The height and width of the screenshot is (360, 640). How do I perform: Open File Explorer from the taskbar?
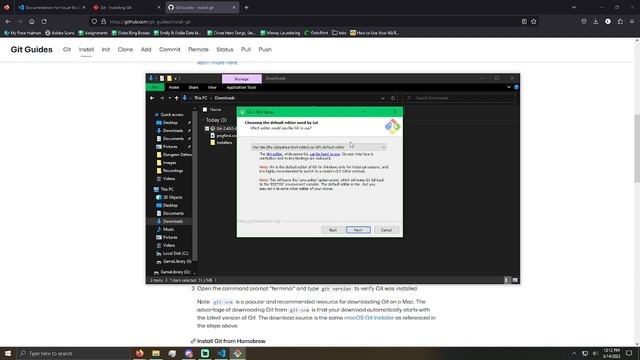[x=156, y=353]
